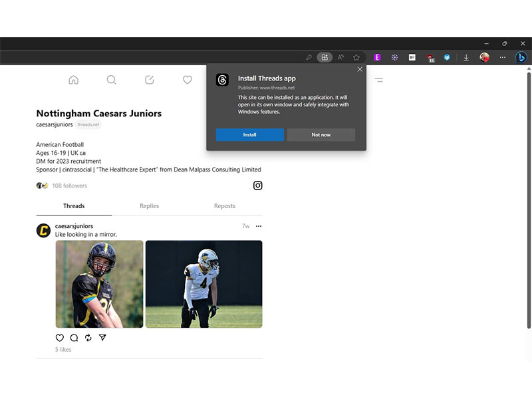Viewport: 532px width, 399px height.
Task: Share the caesarsjuniors post
Action: (102, 337)
